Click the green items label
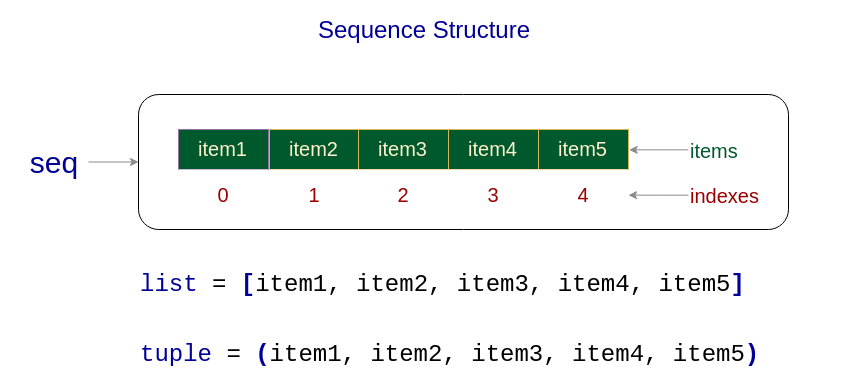Viewport: 848px width, 386px height. (713, 151)
